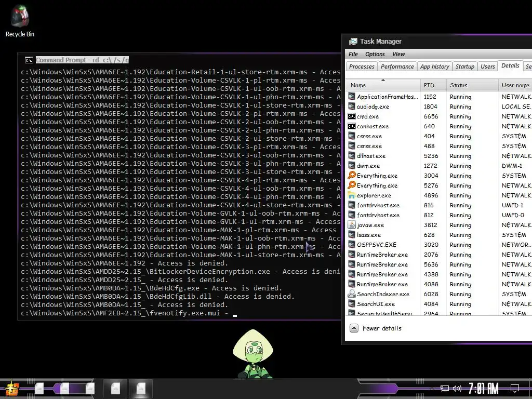Select the SearchUI.exe process name
532x399 pixels.
(x=376, y=304)
